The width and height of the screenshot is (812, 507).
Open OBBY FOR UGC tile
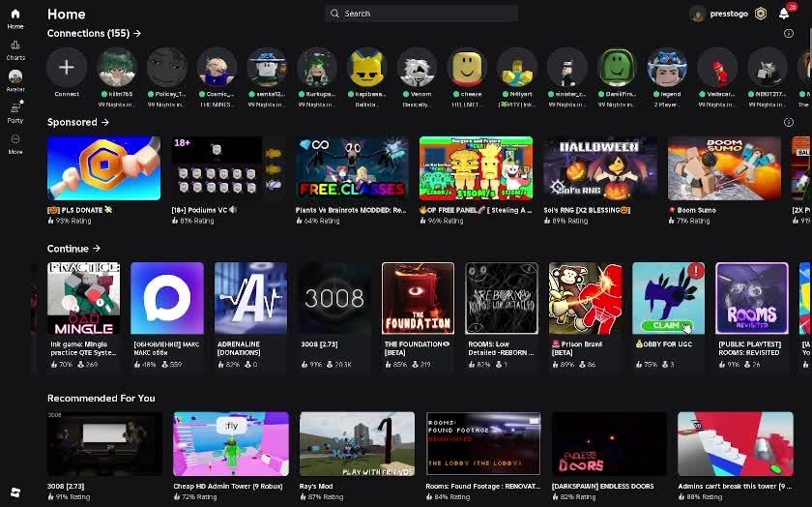coord(669,315)
